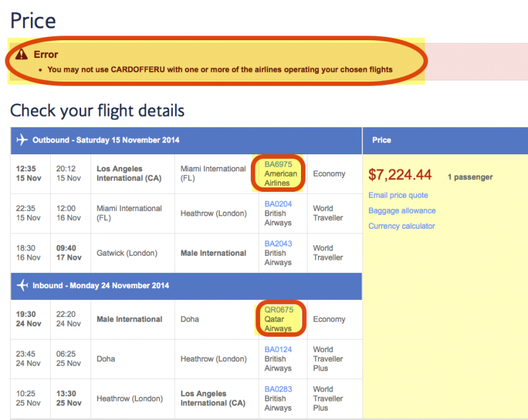Click the World Traveller Plus cabin label

(327, 359)
